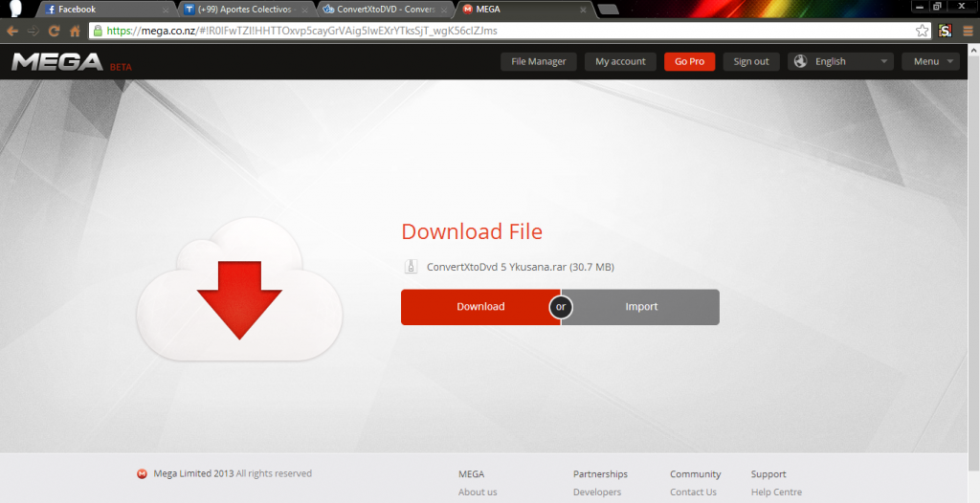Screen dimensions: 980x503
Task: Open the S extension icon in toolbar
Action: [x=945, y=31]
